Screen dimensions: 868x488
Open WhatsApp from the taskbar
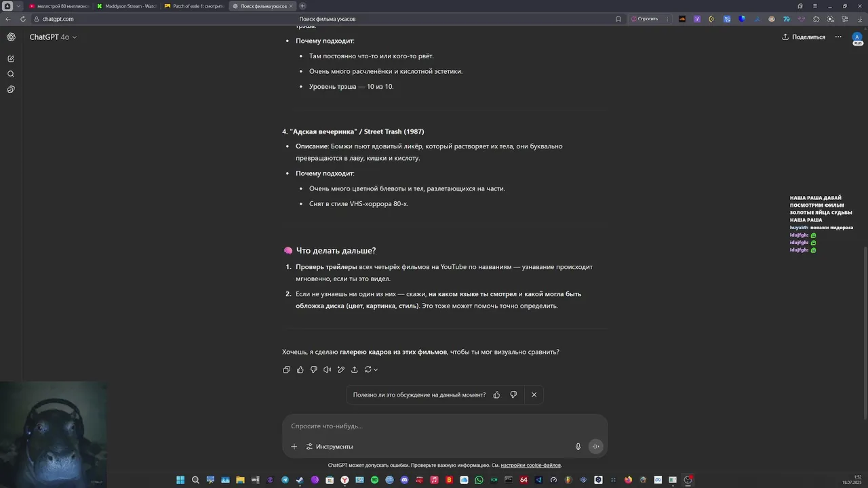click(479, 480)
